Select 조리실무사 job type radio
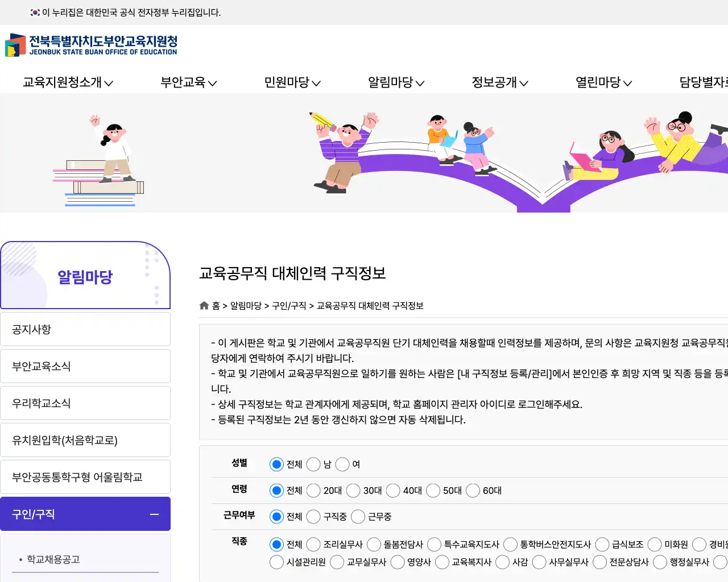728x582 pixels. coord(313,544)
